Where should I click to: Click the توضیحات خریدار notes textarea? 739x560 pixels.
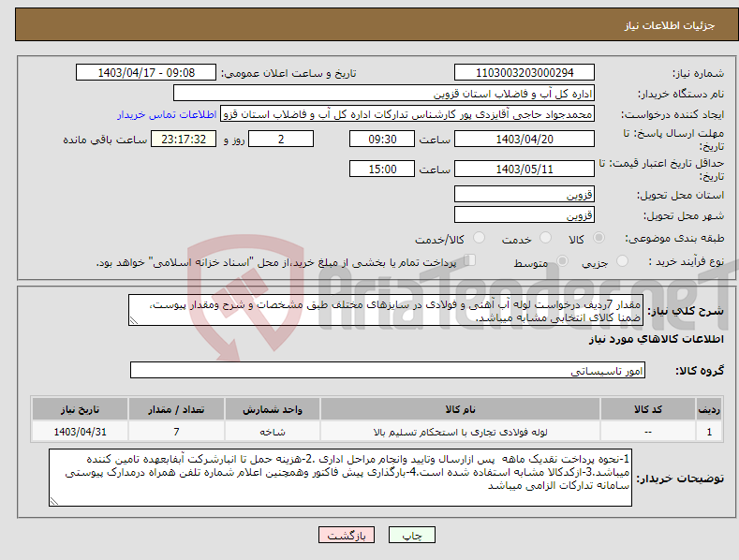tap(340, 478)
